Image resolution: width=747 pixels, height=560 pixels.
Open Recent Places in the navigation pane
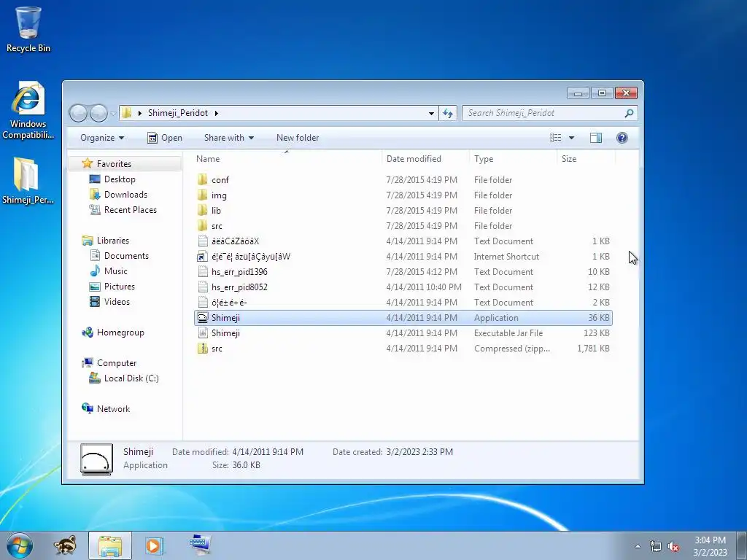pyautogui.click(x=131, y=209)
